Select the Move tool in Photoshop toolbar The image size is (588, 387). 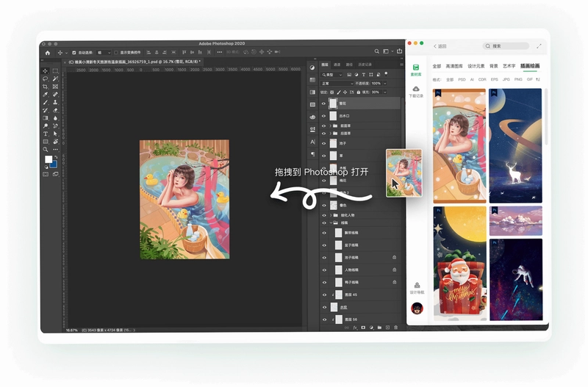coord(46,70)
